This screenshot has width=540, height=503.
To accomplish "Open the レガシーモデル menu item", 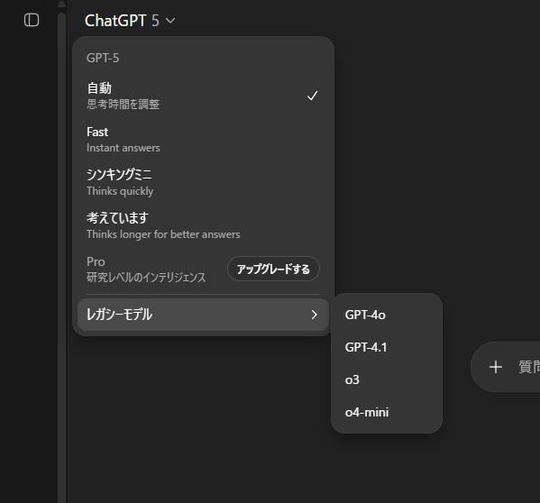I will click(203, 314).
